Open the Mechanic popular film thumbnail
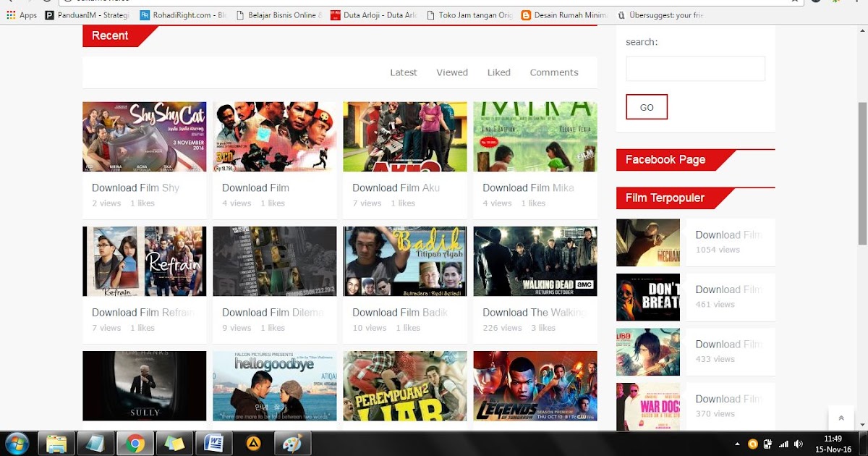 coord(648,242)
